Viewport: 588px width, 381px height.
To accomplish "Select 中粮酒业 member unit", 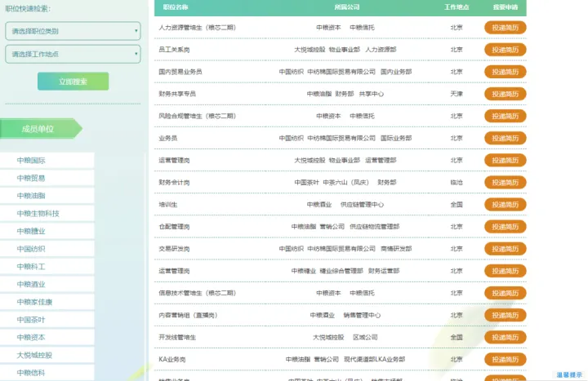I will point(47,285).
